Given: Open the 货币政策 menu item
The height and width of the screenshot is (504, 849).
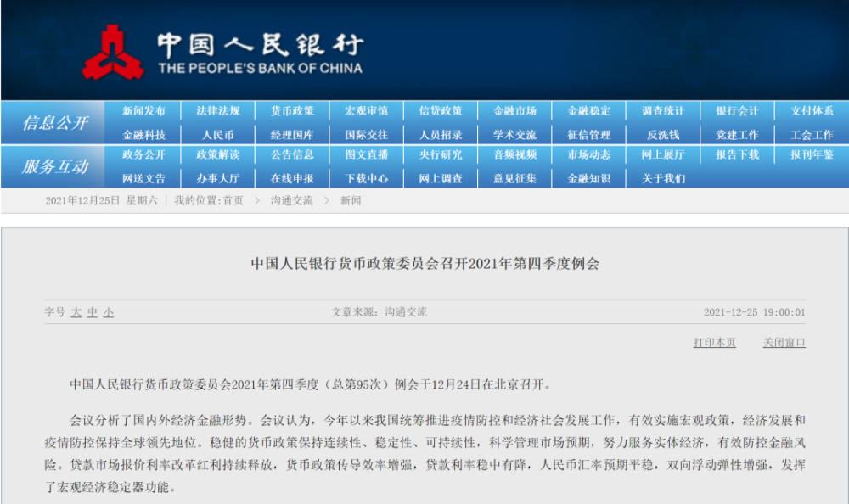Looking at the screenshot, I should [x=292, y=111].
